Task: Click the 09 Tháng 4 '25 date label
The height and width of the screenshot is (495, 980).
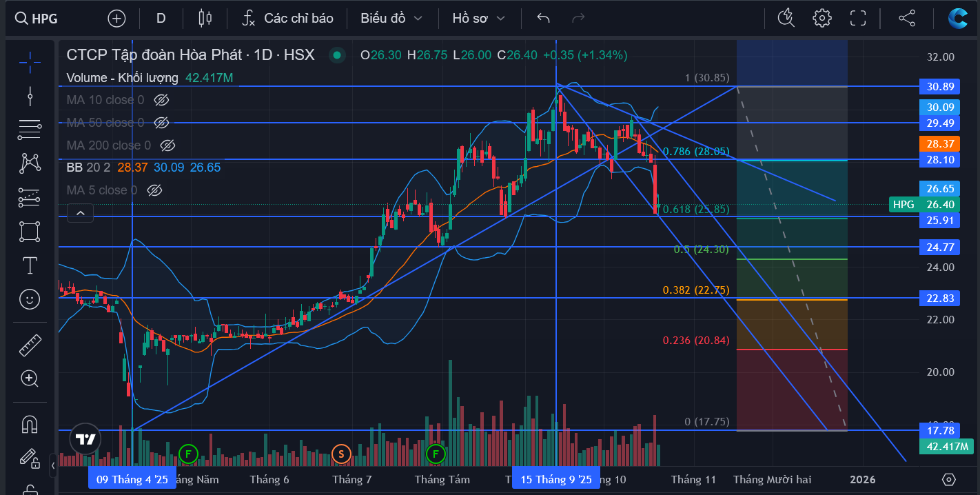Action: tap(132, 479)
